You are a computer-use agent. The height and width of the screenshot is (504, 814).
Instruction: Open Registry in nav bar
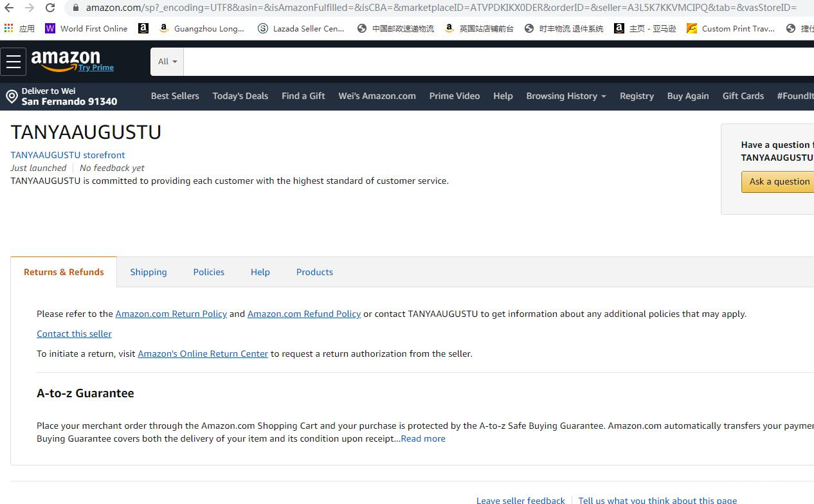[x=637, y=96]
